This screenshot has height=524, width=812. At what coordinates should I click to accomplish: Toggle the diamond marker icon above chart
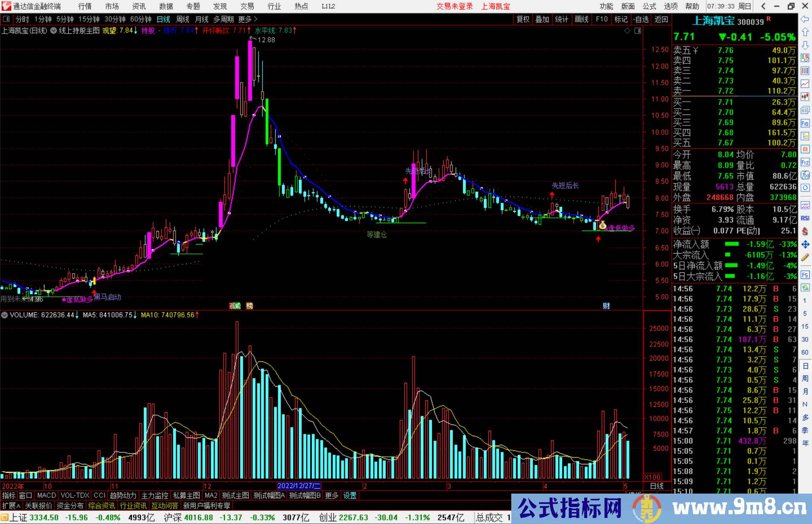[627, 31]
